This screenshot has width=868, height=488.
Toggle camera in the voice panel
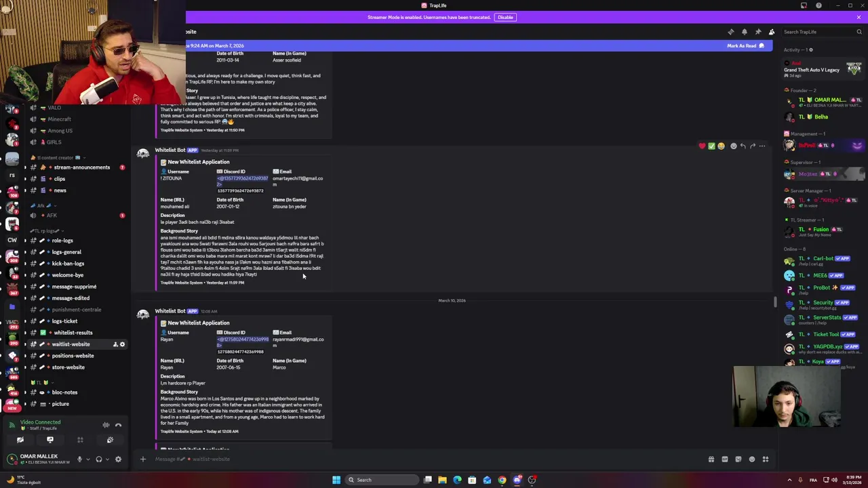coord(20,440)
